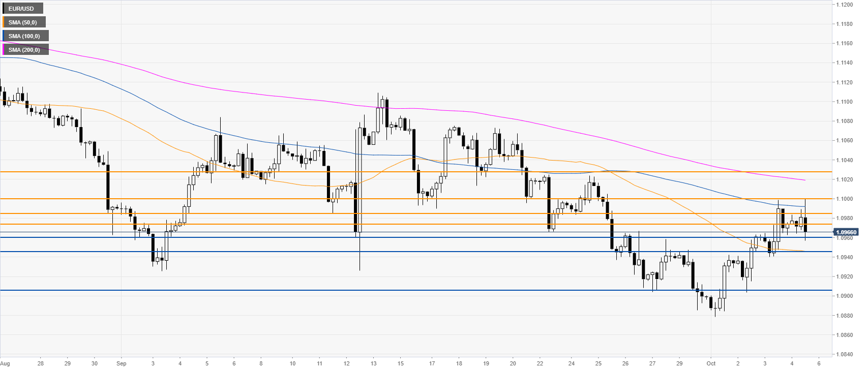Viewport: 868px width, 370px height.
Task: Click the 1.0940 price axis label
Action: 845,257
